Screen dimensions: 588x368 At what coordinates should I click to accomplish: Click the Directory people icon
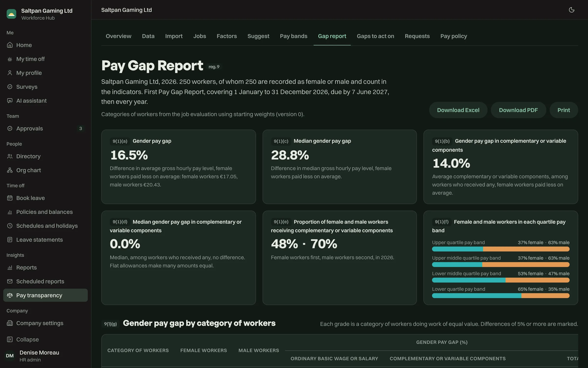pos(10,156)
